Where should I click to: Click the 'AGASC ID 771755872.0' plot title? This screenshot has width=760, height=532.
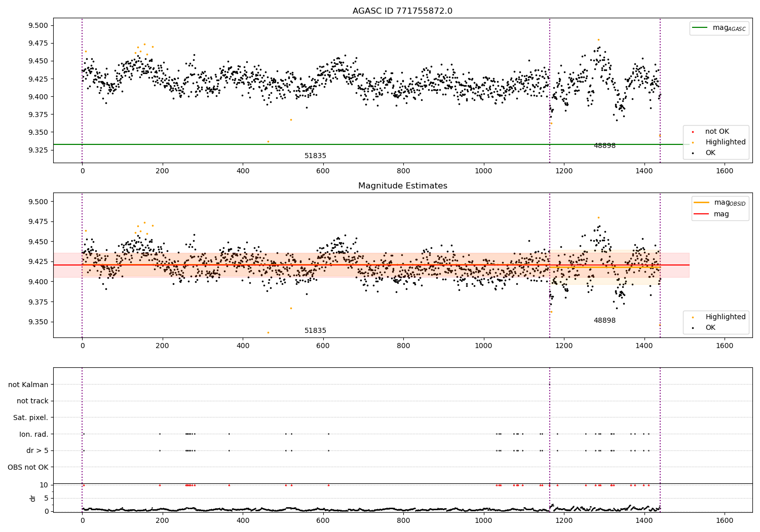[x=402, y=11]
